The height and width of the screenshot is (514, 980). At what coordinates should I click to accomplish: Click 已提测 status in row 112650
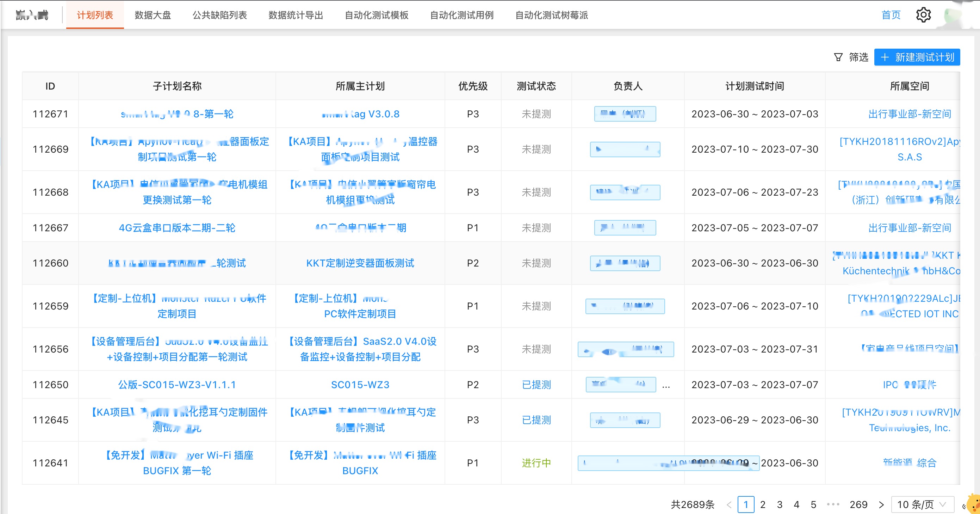click(536, 385)
